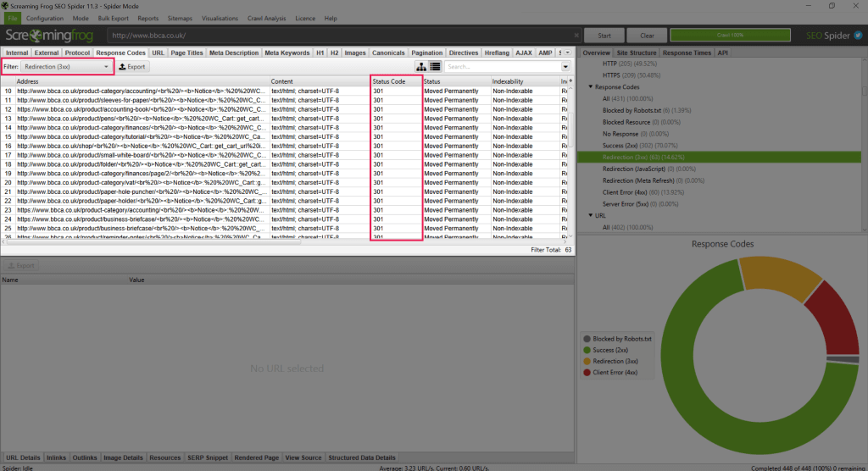This screenshot has width=868, height=471.
Task: Open the Reports menu
Action: [x=147, y=19]
